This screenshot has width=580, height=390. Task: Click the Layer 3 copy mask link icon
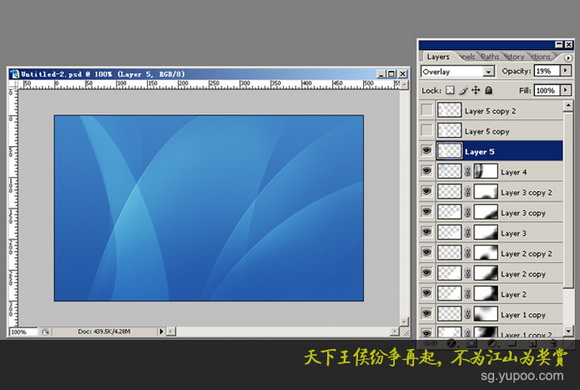tap(468, 212)
